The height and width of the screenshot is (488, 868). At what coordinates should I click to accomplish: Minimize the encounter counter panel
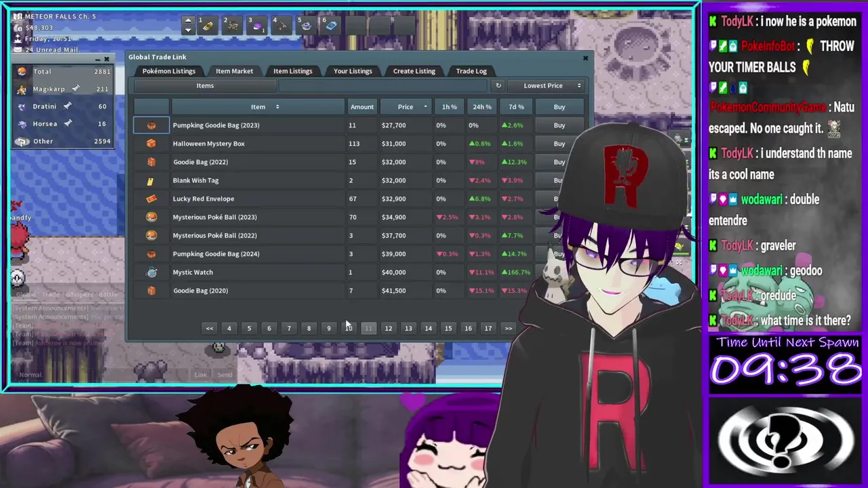[98, 60]
